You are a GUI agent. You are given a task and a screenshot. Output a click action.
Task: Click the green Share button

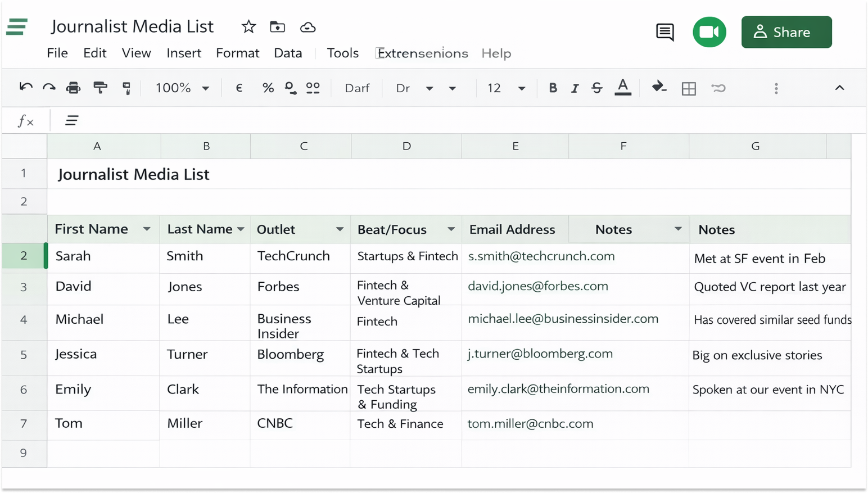tap(786, 32)
